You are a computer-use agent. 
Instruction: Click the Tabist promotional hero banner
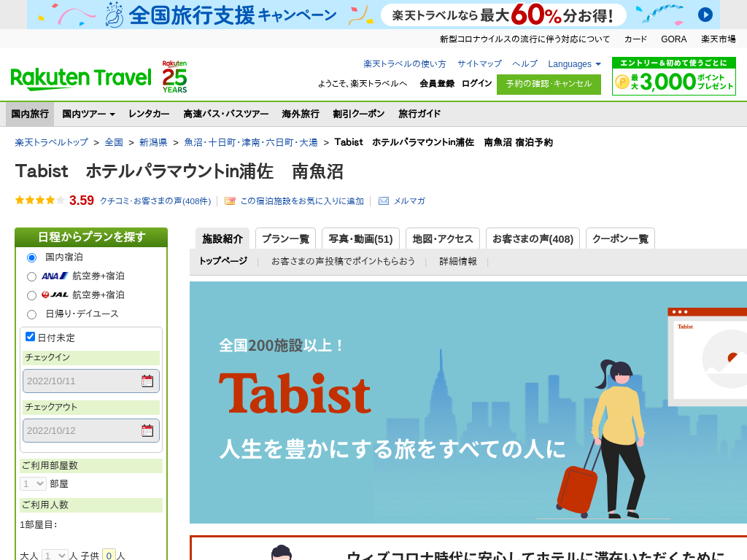coord(468,402)
